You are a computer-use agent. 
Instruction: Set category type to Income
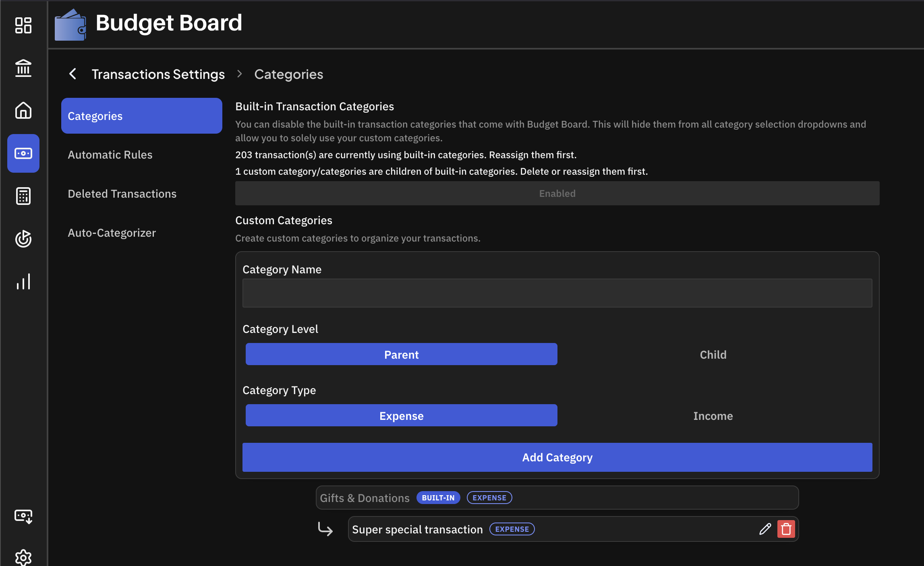(713, 415)
